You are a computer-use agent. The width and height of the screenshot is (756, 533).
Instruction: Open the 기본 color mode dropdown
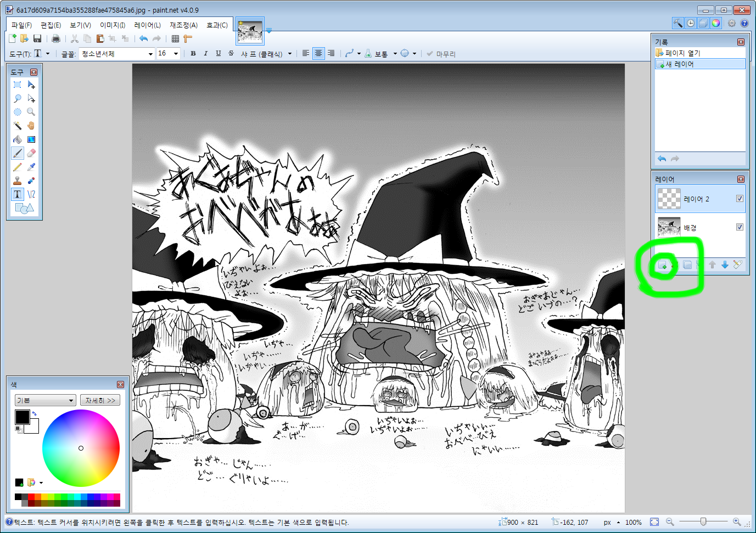pyautogui.click(x=45, y=400)
